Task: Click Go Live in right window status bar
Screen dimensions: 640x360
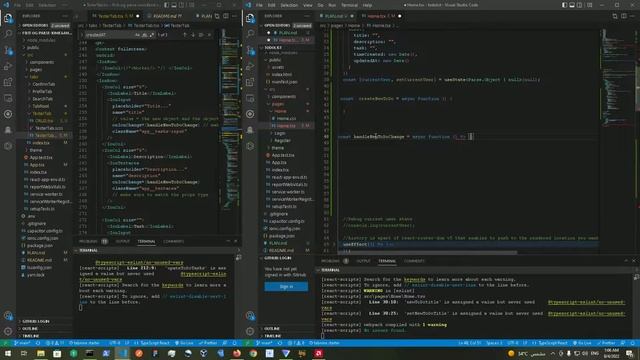Action: 582,343
